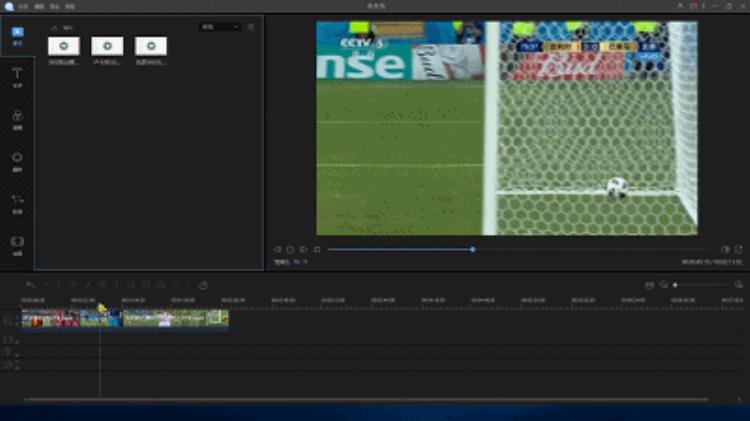Stop playback with the square stop button
Viewport: 750px width, 421px height.
point(317,249)
